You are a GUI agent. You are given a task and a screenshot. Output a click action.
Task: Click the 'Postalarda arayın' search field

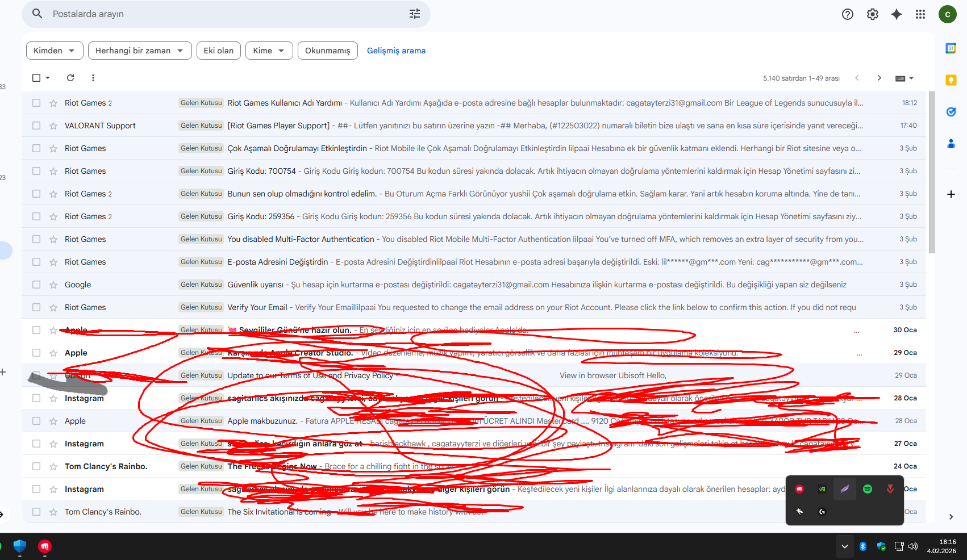[x=226, y=14]
